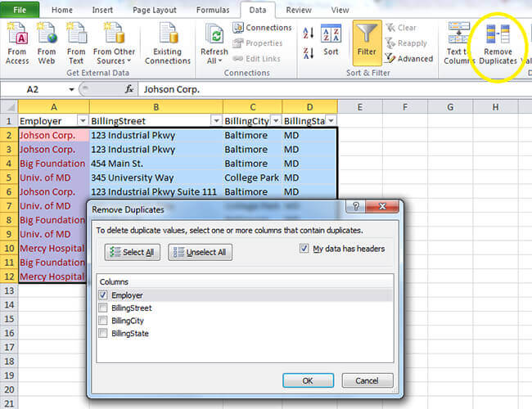Screen dimensions: 532x409
Task: Select column H header
Action: click(x=495, y=107)
